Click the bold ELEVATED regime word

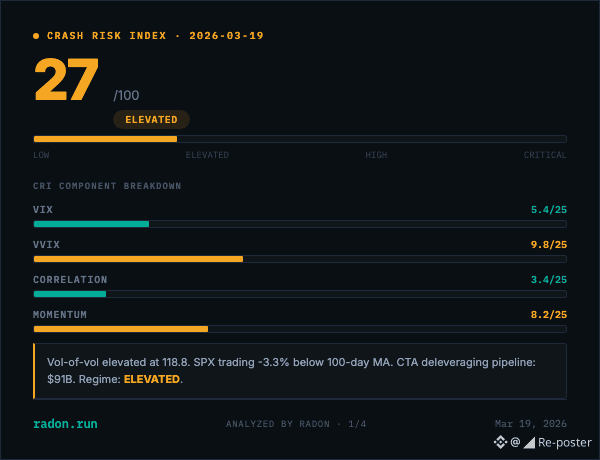[x=152, y=379]
